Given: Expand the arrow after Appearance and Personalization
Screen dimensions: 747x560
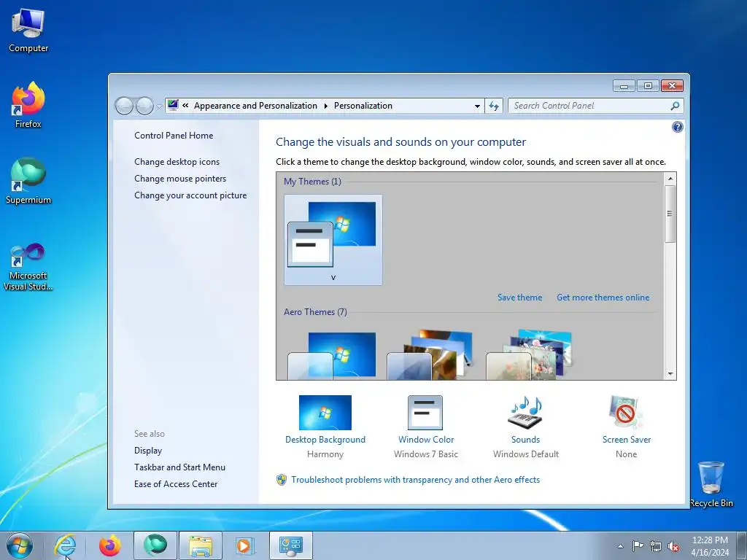Looking at the screenshot, I should point(326,106).
